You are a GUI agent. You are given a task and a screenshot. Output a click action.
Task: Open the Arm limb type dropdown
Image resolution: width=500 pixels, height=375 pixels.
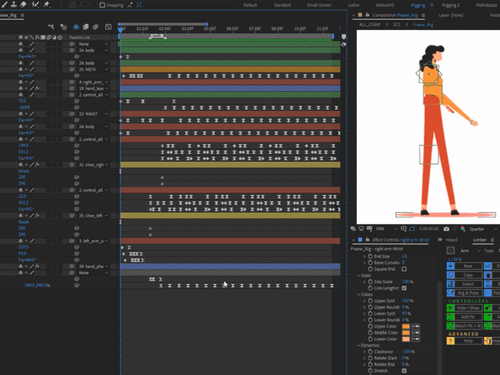tap(470, 251)
